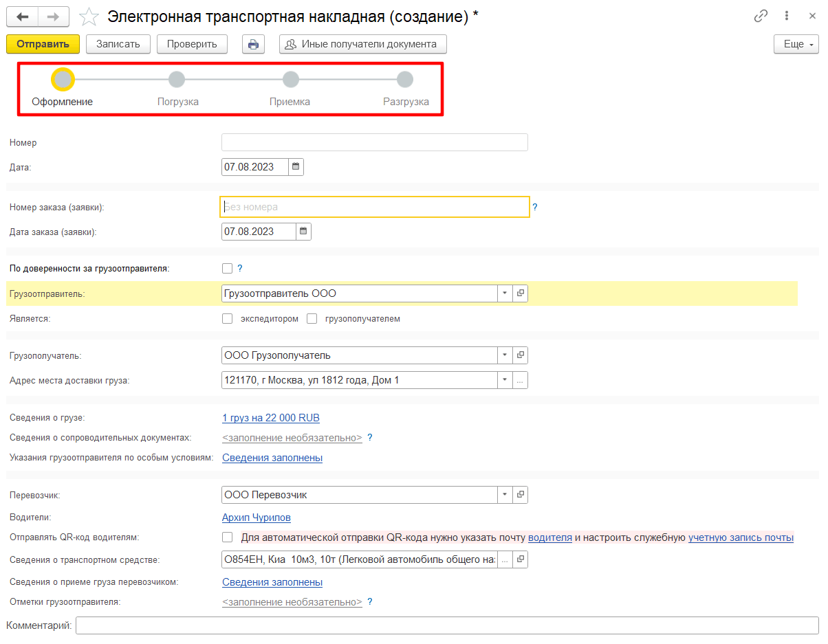Select the Погрузка stage circle
This screenshot has height=644, width=828.
177,80
